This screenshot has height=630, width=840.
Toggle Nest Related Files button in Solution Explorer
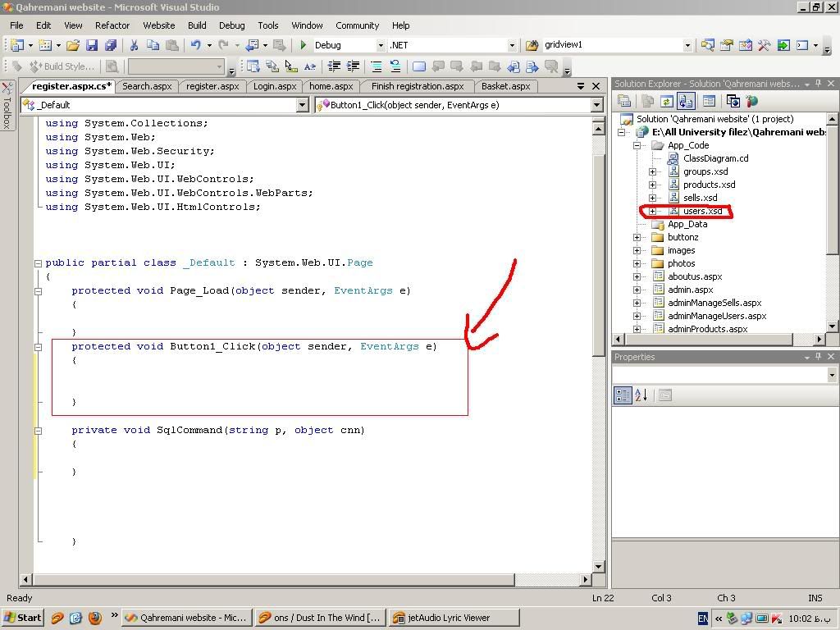click(x=686, y=101)
